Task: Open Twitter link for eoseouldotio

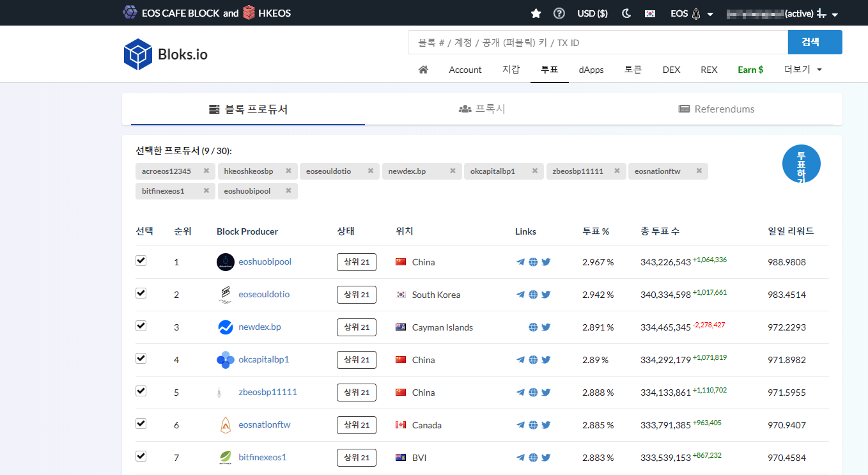Action: [x=546, y=295]
